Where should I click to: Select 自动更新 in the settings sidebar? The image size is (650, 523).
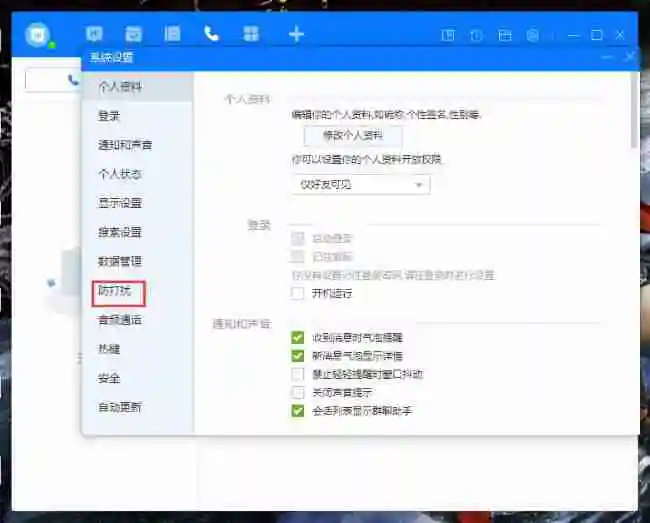click(138, 407)
